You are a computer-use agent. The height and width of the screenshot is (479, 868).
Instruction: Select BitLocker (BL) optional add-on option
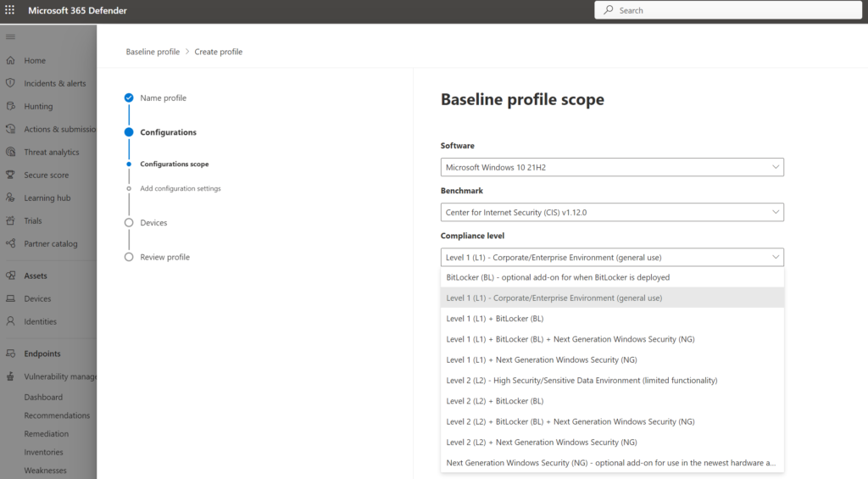coord(612,277)
